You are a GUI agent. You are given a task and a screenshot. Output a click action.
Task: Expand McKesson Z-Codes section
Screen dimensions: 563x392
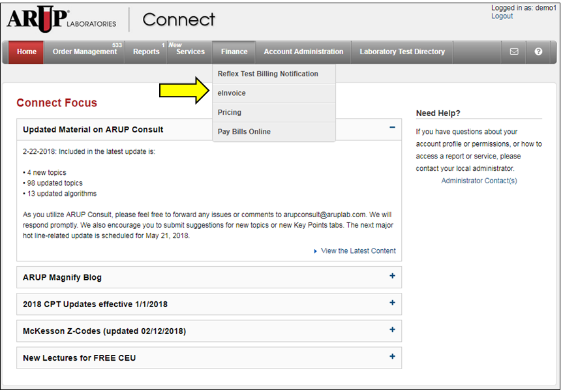click(393, 329)
